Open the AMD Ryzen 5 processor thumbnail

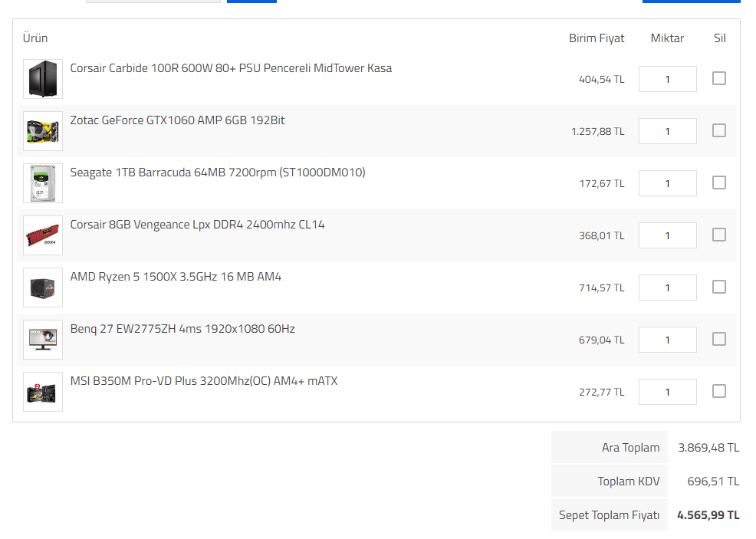pos(43,288)
